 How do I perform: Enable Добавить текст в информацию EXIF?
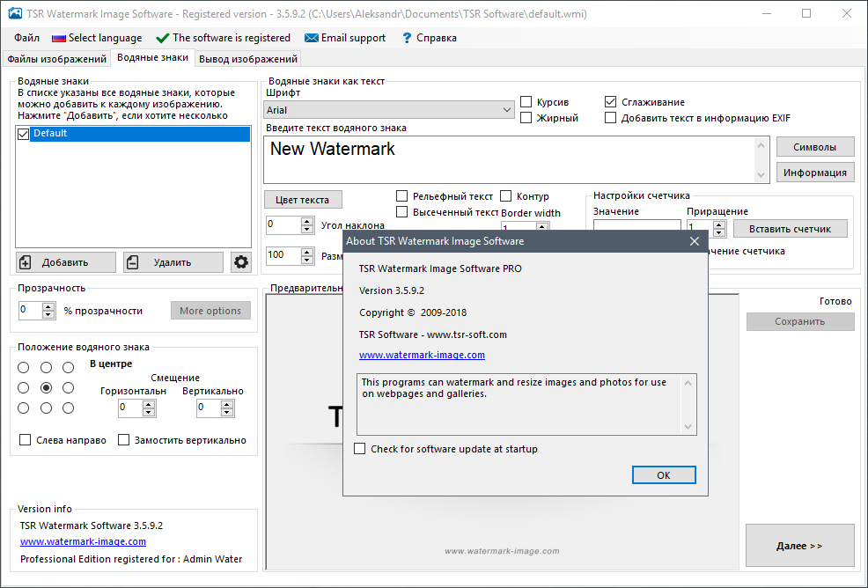611,118
